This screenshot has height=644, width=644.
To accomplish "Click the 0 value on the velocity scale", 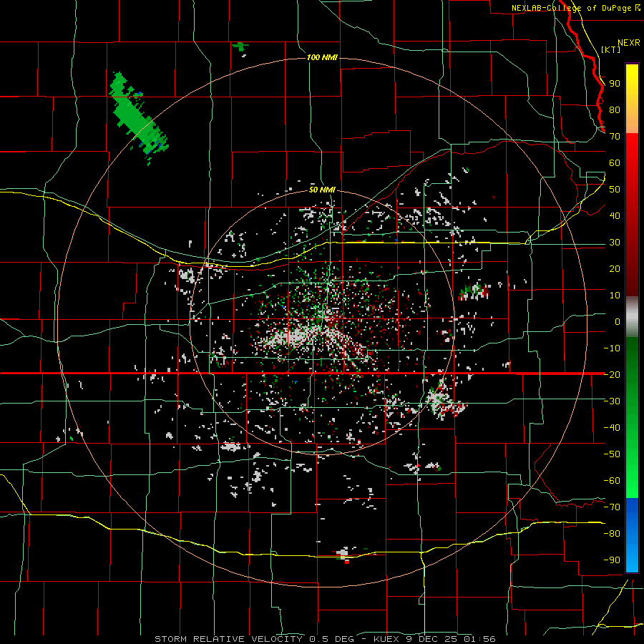I will click(618, 321).
